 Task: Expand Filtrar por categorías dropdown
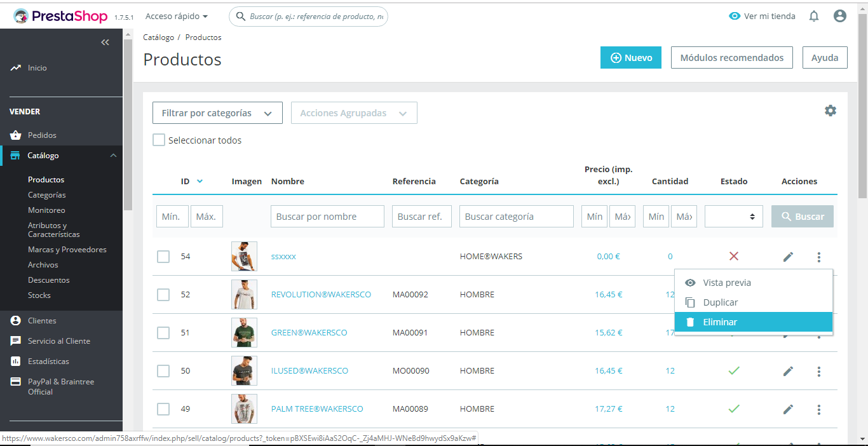click(x=217, y=113)
